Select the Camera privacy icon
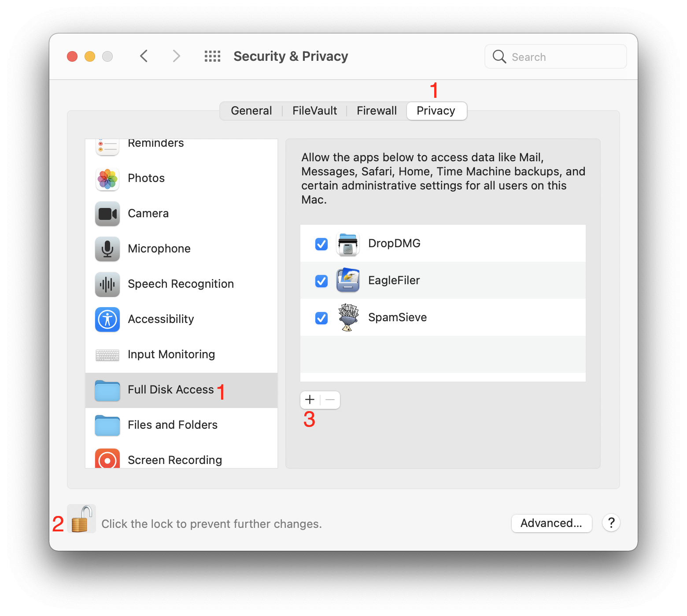This screenshot has height=616, width=687. (107, 214)
